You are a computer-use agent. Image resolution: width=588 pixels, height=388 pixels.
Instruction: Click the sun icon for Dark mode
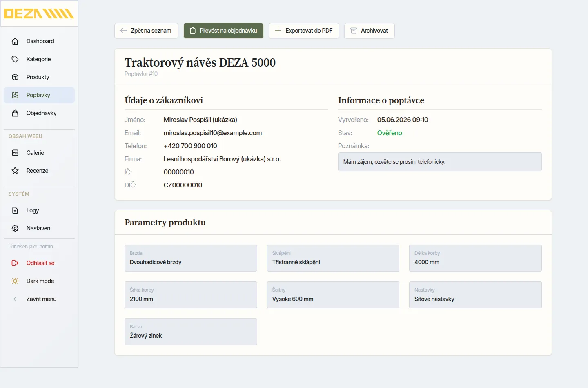pos(15,281)
